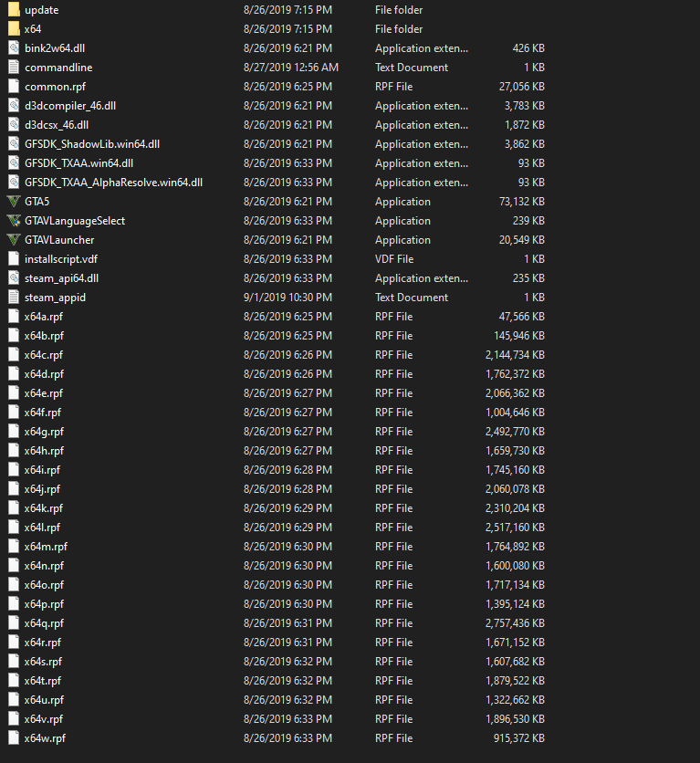Click the steam_api64.dll file icon
The image size is (700, 763).
[14, 278]
